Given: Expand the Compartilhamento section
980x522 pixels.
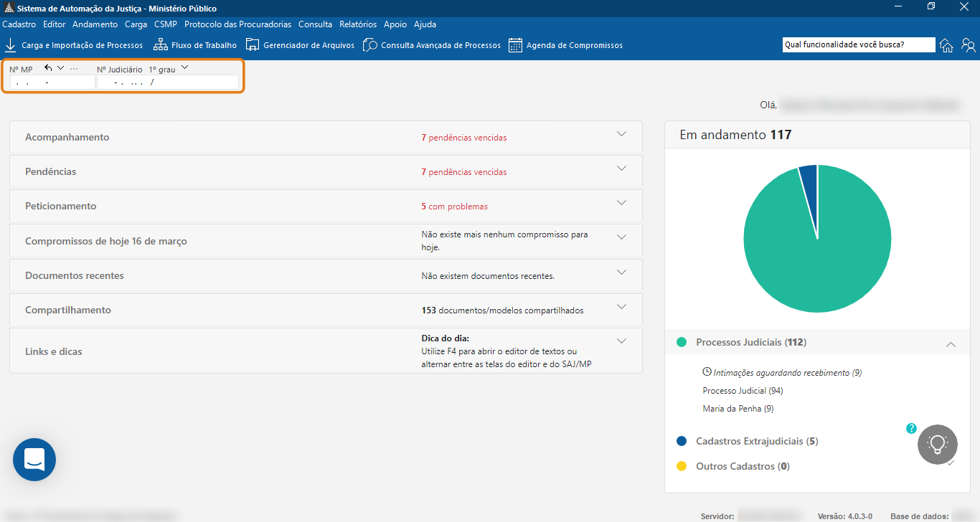Looking at the screenshot, I should pyautogui.click(x=621, y=307).
